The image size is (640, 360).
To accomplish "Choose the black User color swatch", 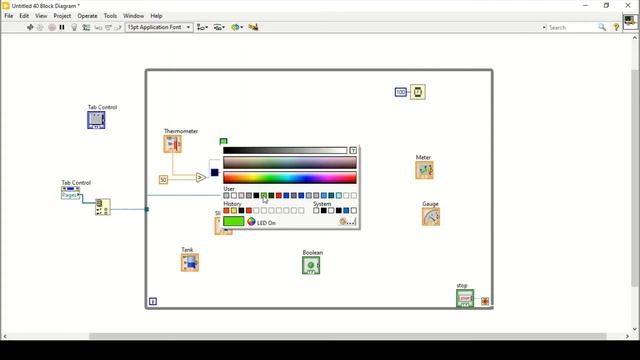I will pos(256,196).
